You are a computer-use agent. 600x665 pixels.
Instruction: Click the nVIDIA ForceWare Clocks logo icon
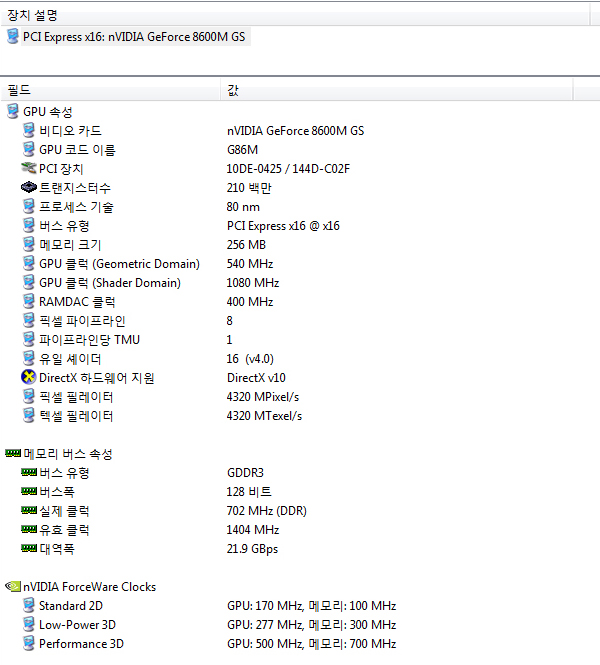pos(13,586)
